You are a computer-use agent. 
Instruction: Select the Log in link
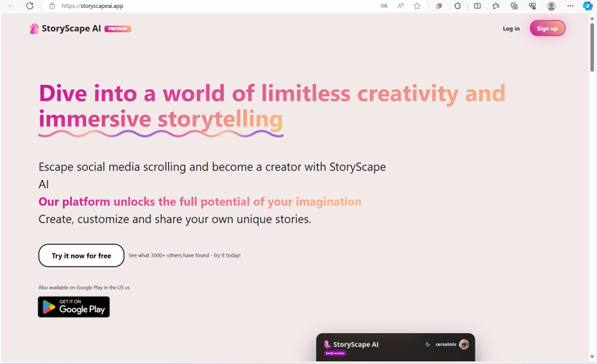pyautogui.click(x=511, y=28)
